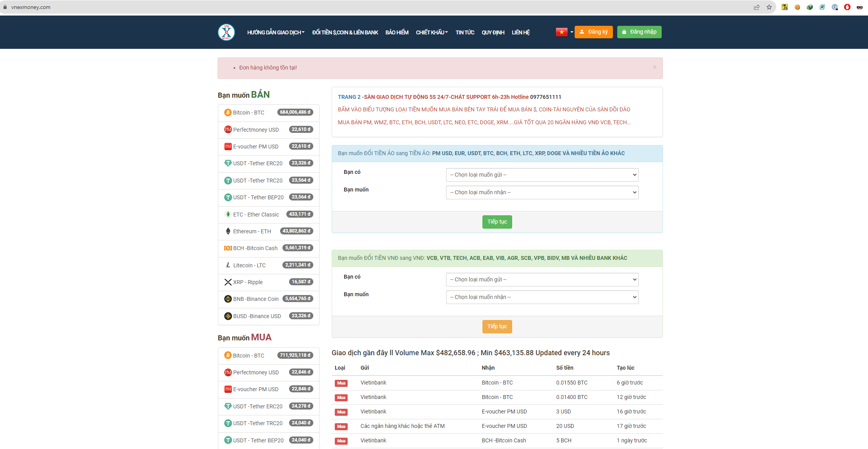
Task: Open crypto 'Chọn loại muốn gửi' dropdown
Action: pyautogui.click(x=542, y=175)
